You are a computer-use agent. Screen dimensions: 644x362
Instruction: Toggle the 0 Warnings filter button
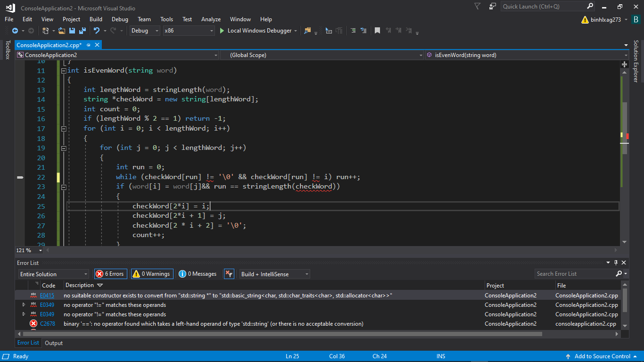pyautogui.click(x=152, y=274)
